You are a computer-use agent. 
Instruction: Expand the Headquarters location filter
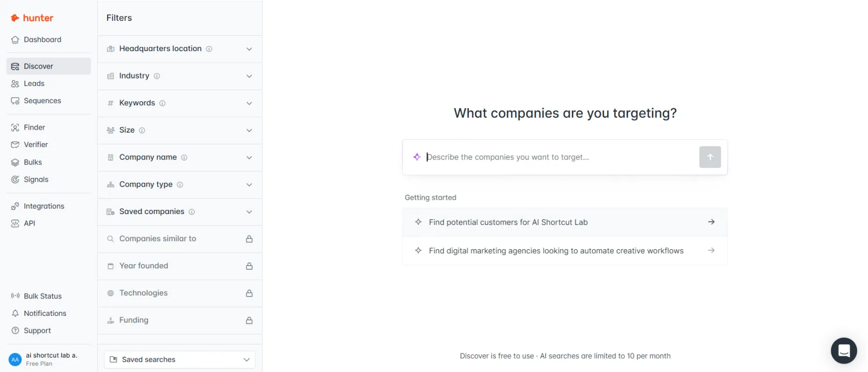click(x=180, y=49)
